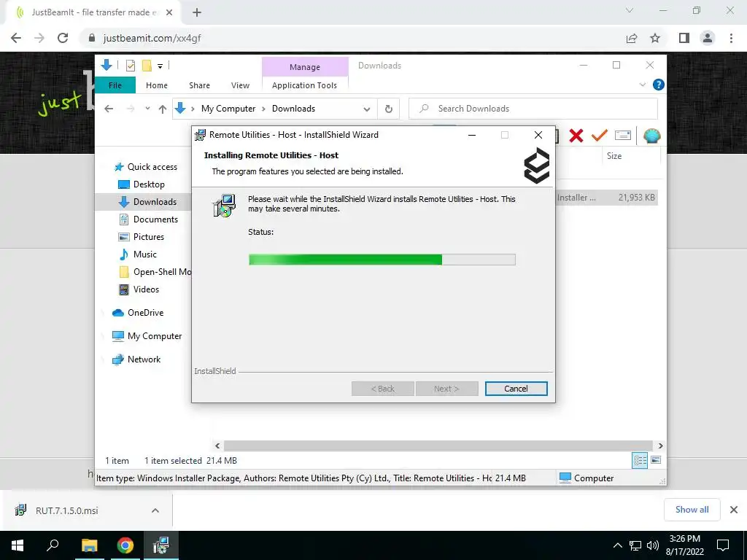The image size is (747, 560).
Task: Expand address bar history dropdown
Action: [x=366, y=109]
